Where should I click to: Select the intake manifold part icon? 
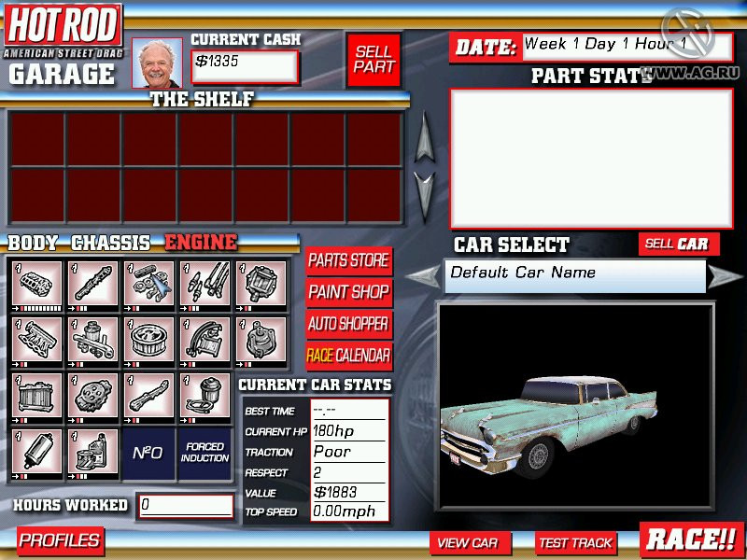36,340
